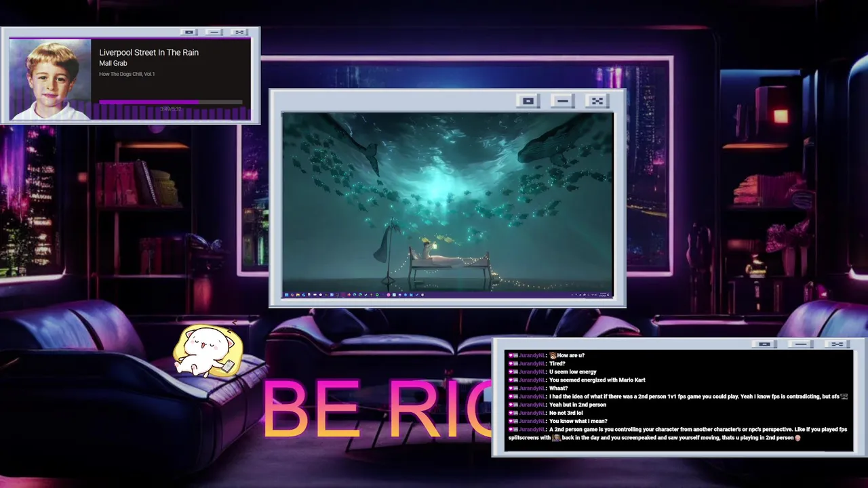Click message You seemed energized with Mario Kart

click(597, 380)
